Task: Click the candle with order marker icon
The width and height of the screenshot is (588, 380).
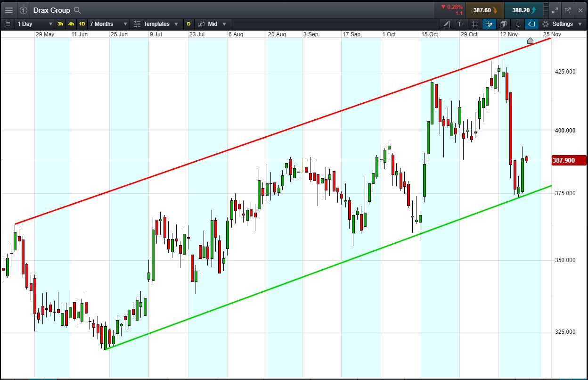Action: [517, 24]
